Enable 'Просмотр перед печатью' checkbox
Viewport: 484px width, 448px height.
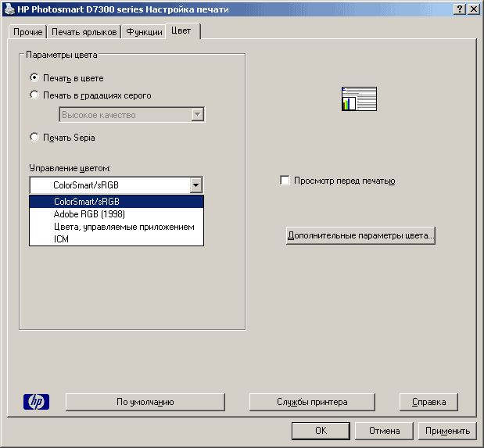click(285, 181)
